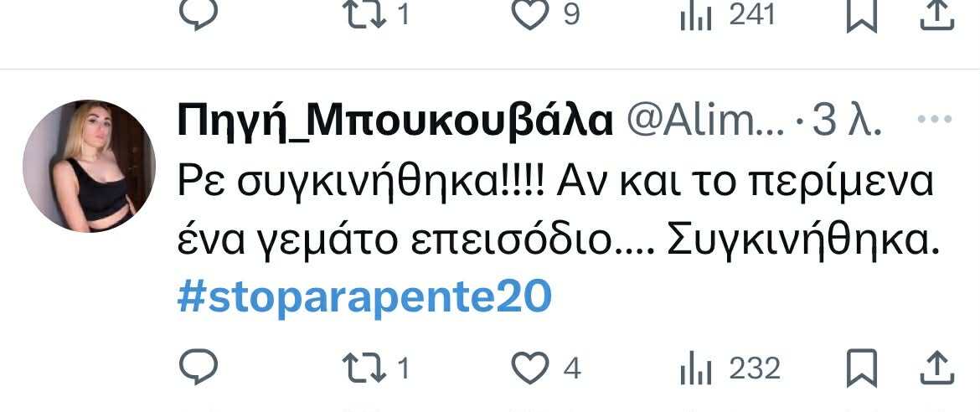Like the tweet with 4 likes
This screenshot has height=412, width=980.
[x=530, y=368]
